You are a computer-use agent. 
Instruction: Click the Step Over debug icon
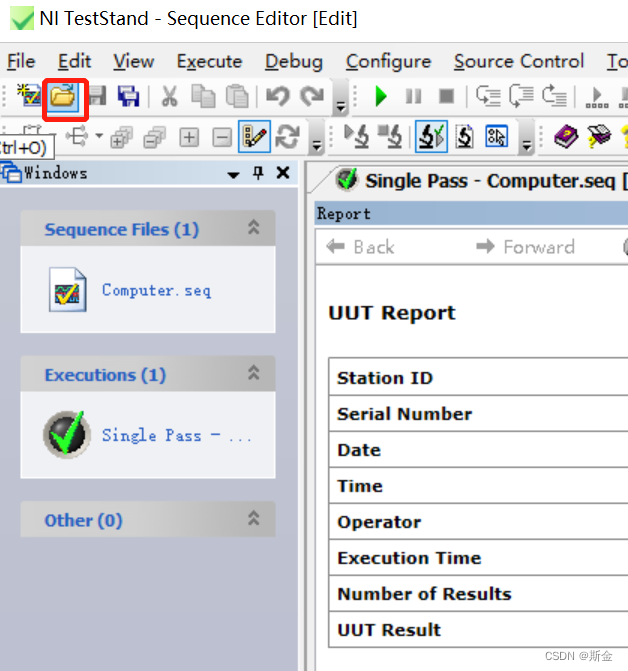(521, 96)
